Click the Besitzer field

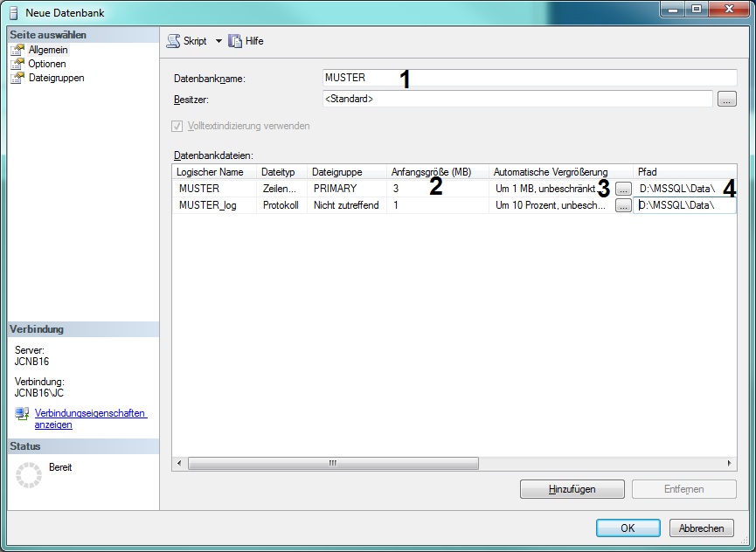[517, 99]
